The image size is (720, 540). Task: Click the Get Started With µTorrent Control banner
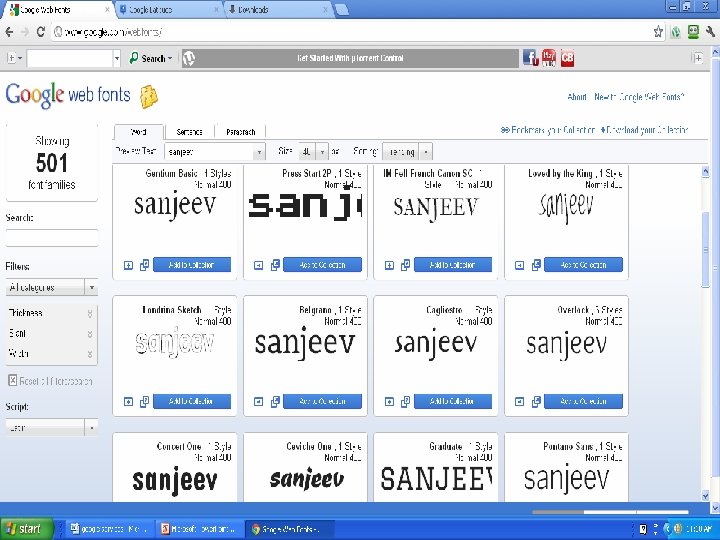point(350,58)
